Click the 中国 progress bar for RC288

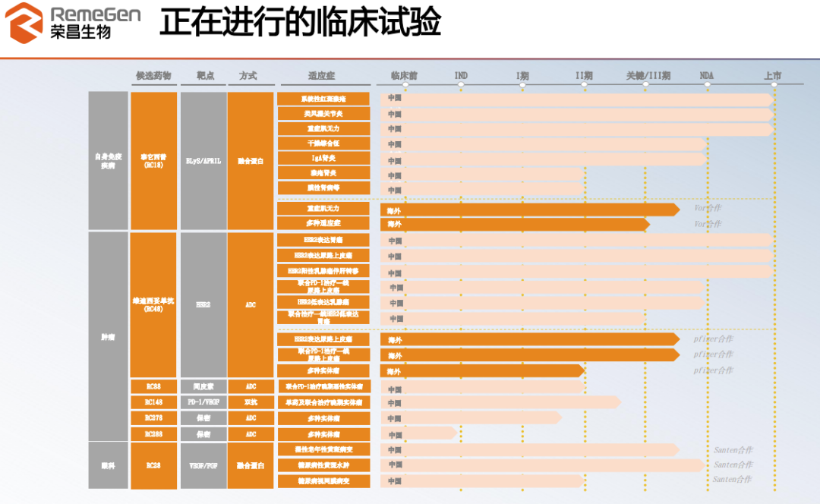[418, 434]
